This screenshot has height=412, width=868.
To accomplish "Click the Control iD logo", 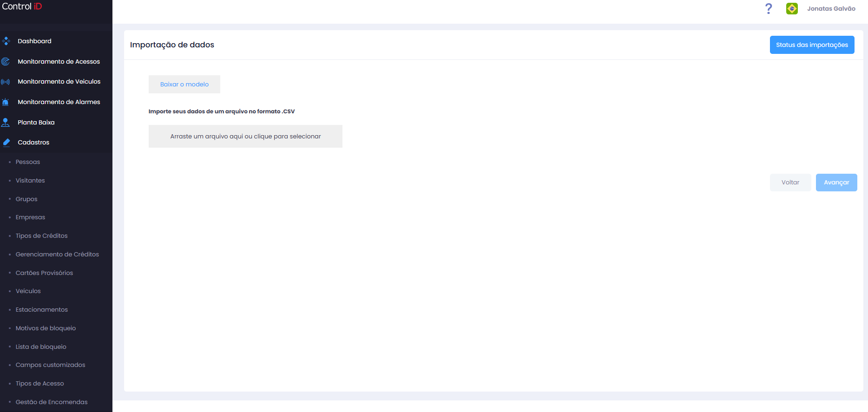I will coord(22,7).
